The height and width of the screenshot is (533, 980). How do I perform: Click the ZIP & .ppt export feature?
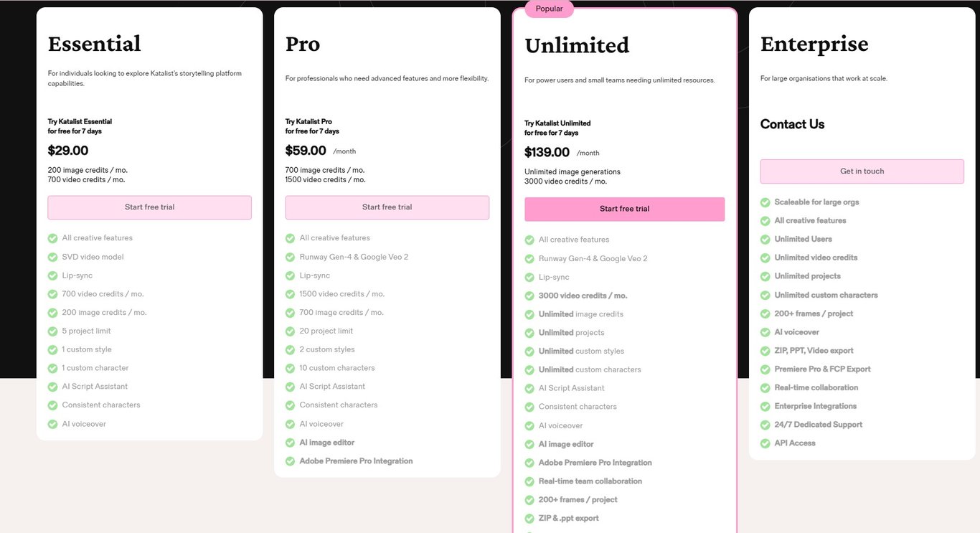point(568,518)
